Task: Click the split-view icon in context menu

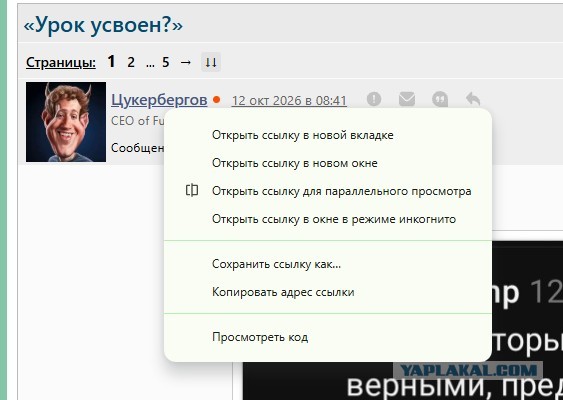Action: [192, 190]
